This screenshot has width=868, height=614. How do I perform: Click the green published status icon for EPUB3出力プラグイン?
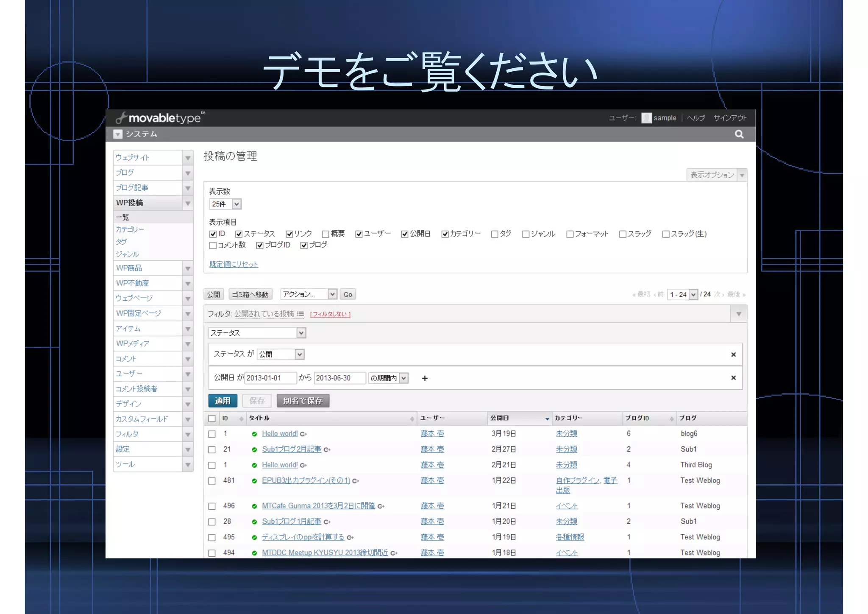pyautogui.click(x=254, y=481)
